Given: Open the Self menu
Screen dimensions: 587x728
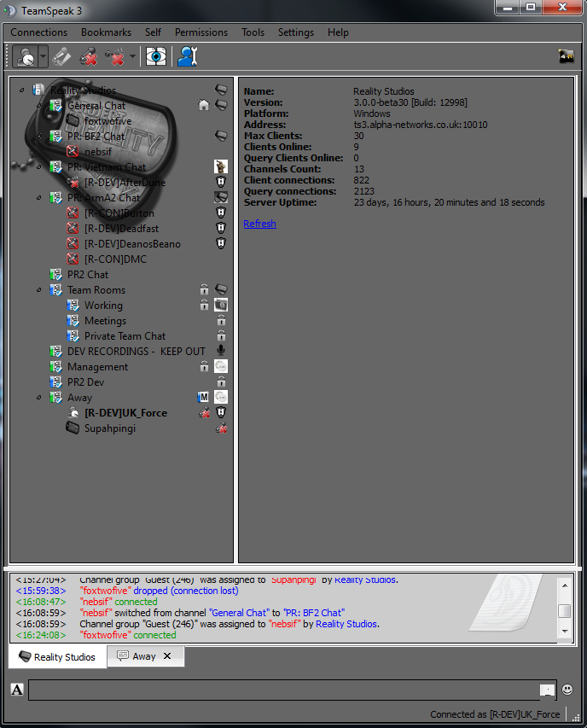Looking at the screenshot, I should point(153,32).
